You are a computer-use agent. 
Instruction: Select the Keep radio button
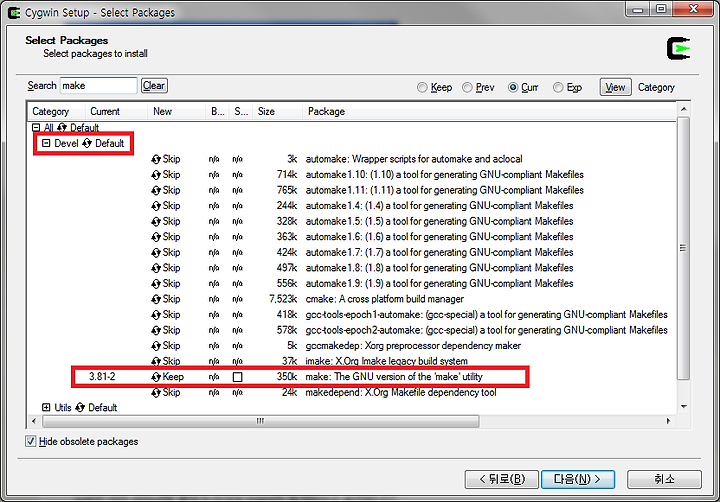point(422,87)
